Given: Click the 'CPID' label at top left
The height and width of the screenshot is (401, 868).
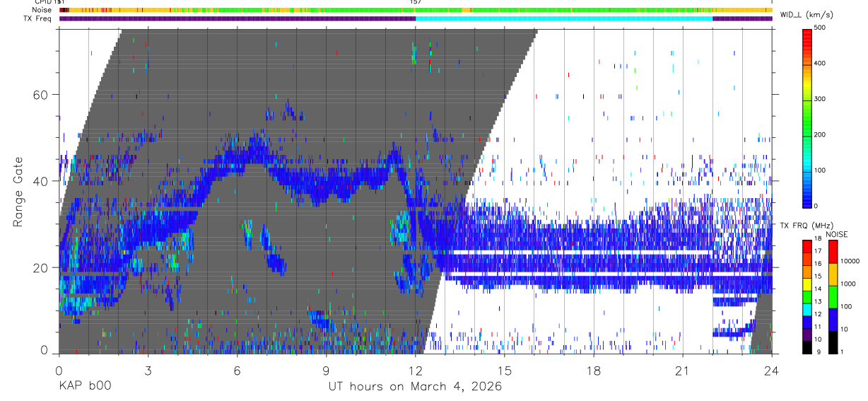Looking at the screenshot, I should pyautogui.click(x=42, y=2).
